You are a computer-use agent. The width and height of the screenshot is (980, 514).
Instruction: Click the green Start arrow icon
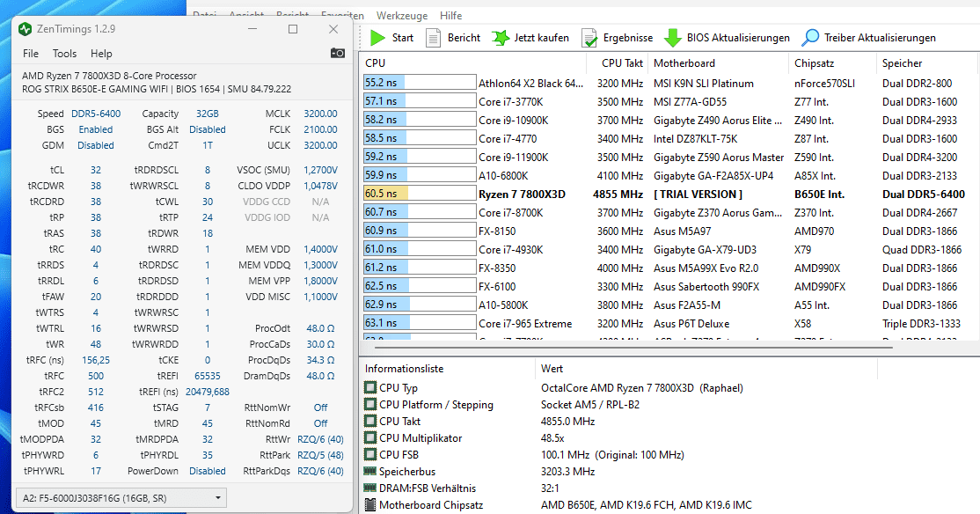pyautogui.click(x=377, y=38)
